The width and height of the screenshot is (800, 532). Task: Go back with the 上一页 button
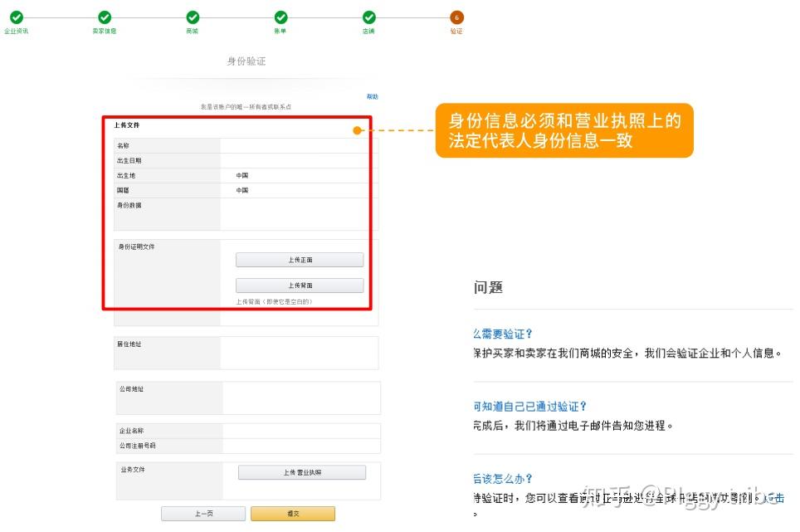pos(203,514)
